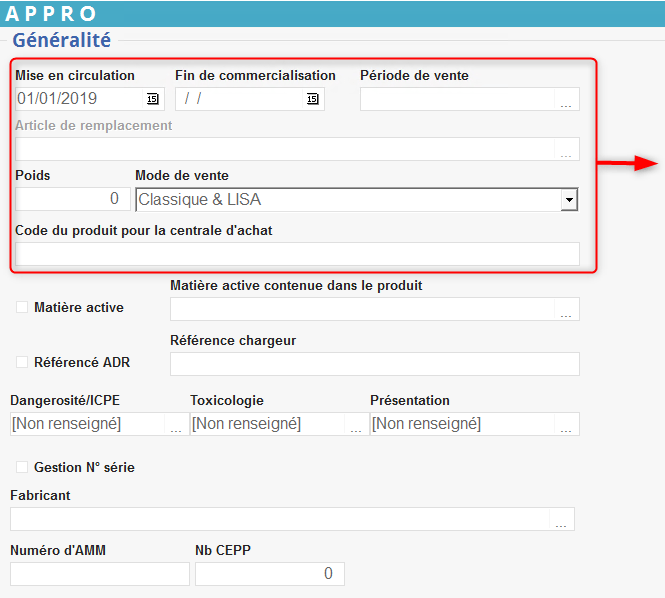Open the Dangerosité/ICPE lookup ellipsis
Viewport: 665px width, 598px height.
(176, 426)
